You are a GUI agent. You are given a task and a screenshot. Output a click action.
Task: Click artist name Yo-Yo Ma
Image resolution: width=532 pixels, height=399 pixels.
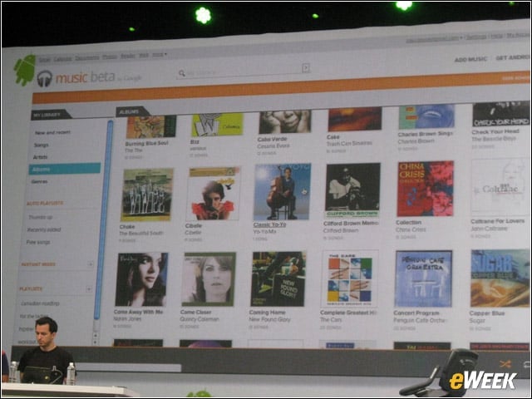[x=264, y=231]
